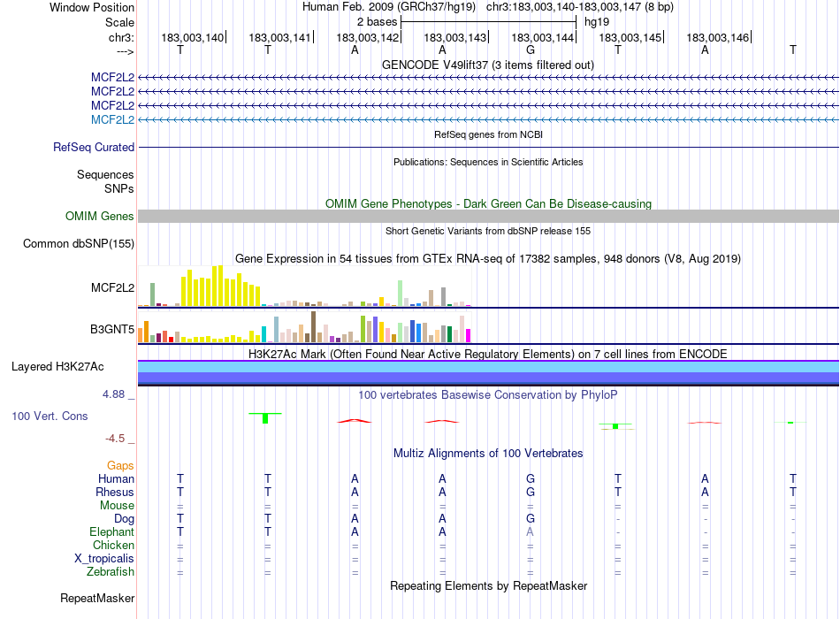Click the 4.88 PhyloP maximum value
The width and height of the screenshot is (840, 619).
[x=113, y=394]
